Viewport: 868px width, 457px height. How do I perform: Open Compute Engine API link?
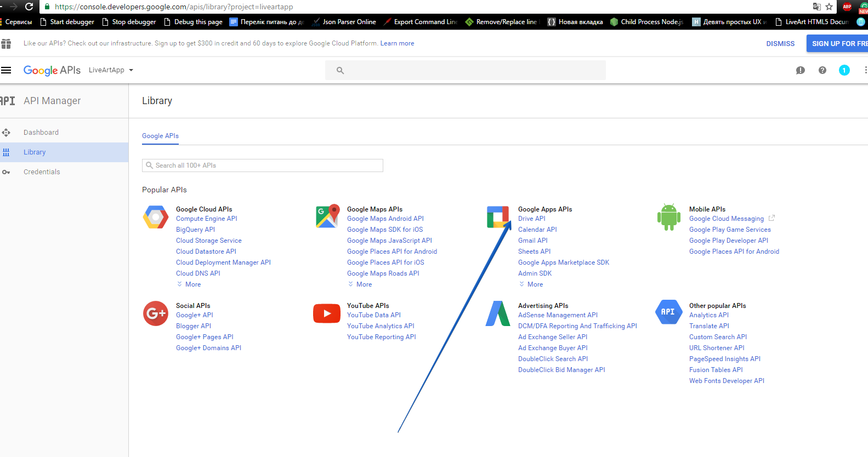tap(207, 219)
